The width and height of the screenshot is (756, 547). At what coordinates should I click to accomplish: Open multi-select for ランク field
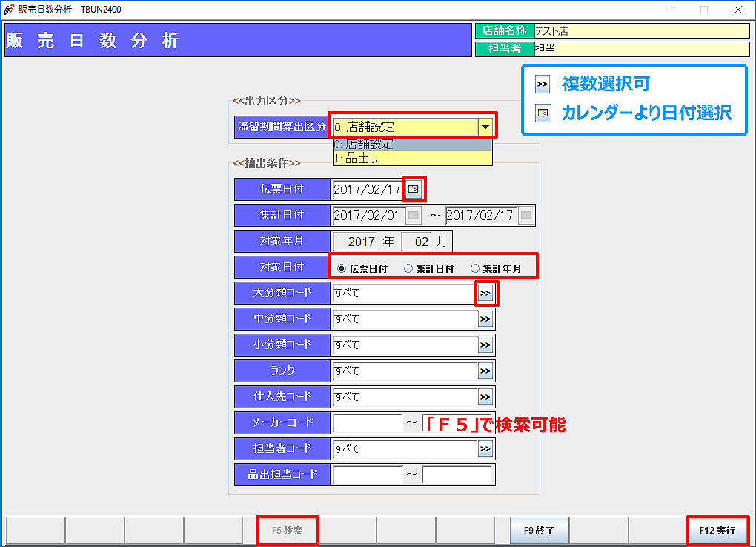(485, 371)
